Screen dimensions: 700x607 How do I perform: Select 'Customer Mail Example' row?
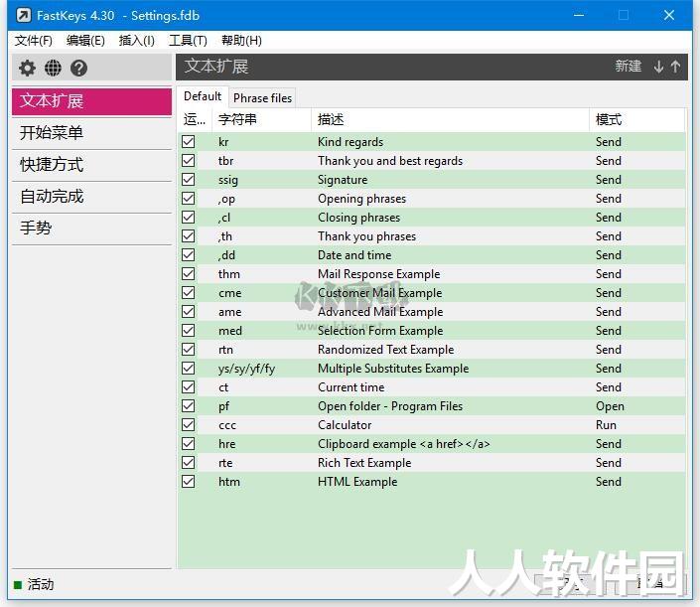pos(431,292)
